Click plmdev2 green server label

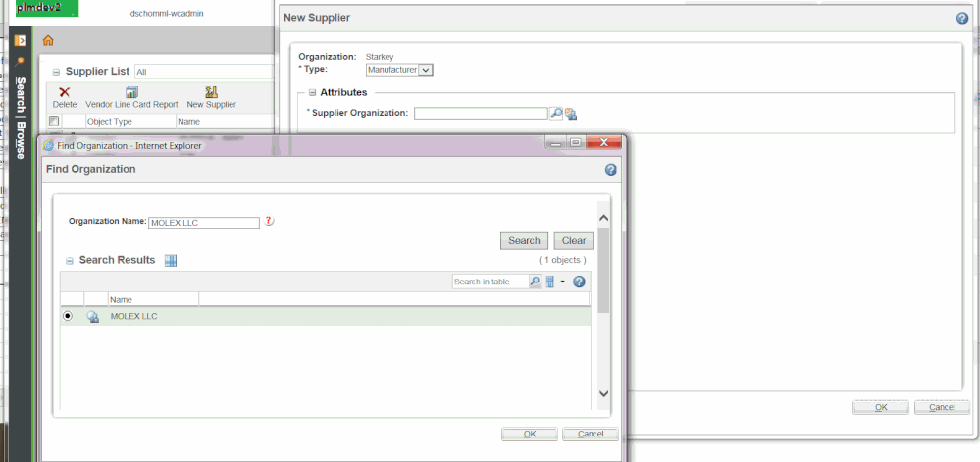47,8
